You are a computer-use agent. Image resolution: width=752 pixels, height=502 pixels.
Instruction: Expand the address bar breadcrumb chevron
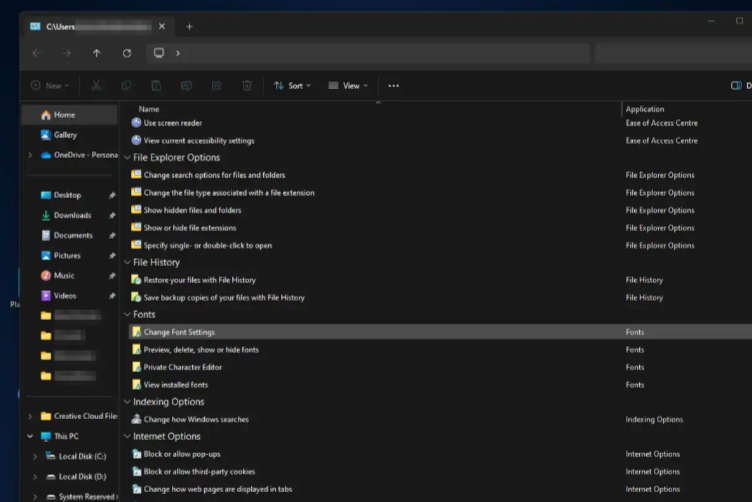pyautogui.click(x=178, y=53)
